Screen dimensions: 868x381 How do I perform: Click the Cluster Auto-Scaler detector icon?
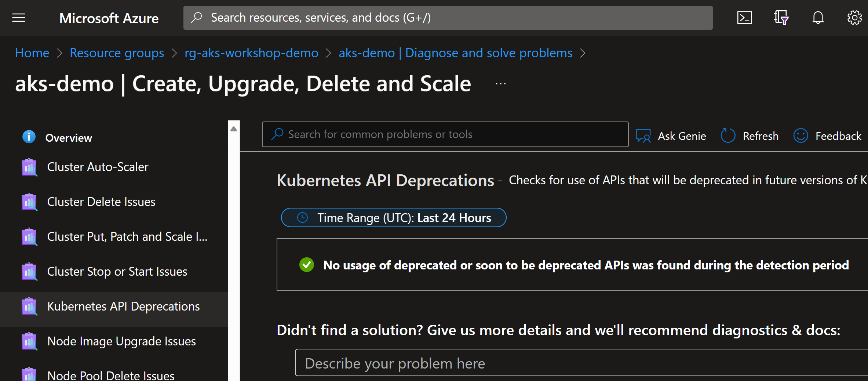pos(29,167)
